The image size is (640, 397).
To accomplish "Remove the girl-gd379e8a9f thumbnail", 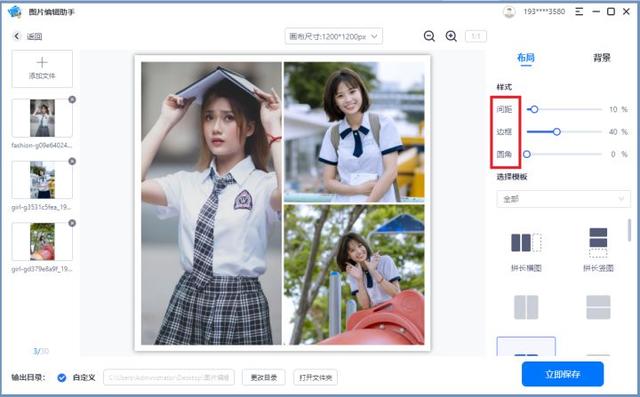I will (72, 223).
